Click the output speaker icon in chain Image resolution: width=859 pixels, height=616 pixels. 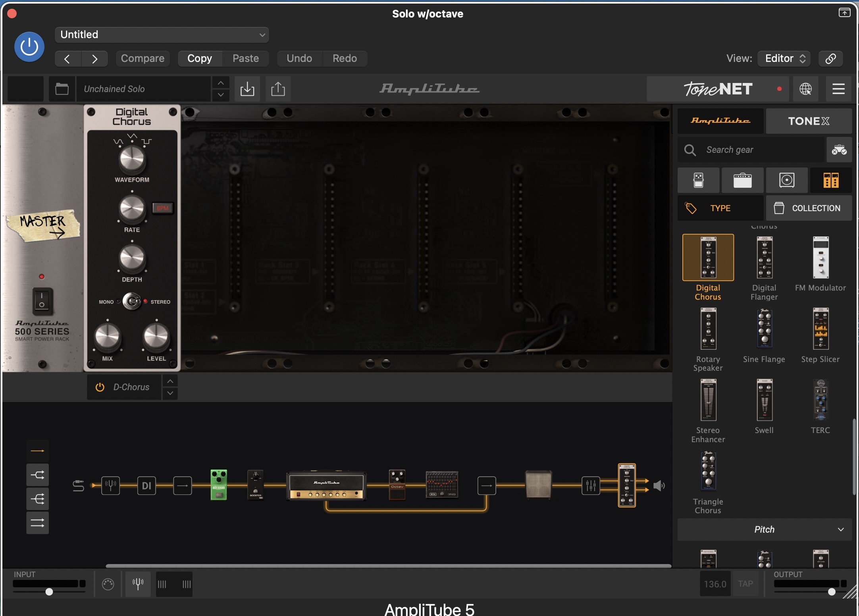coord(659,485)
